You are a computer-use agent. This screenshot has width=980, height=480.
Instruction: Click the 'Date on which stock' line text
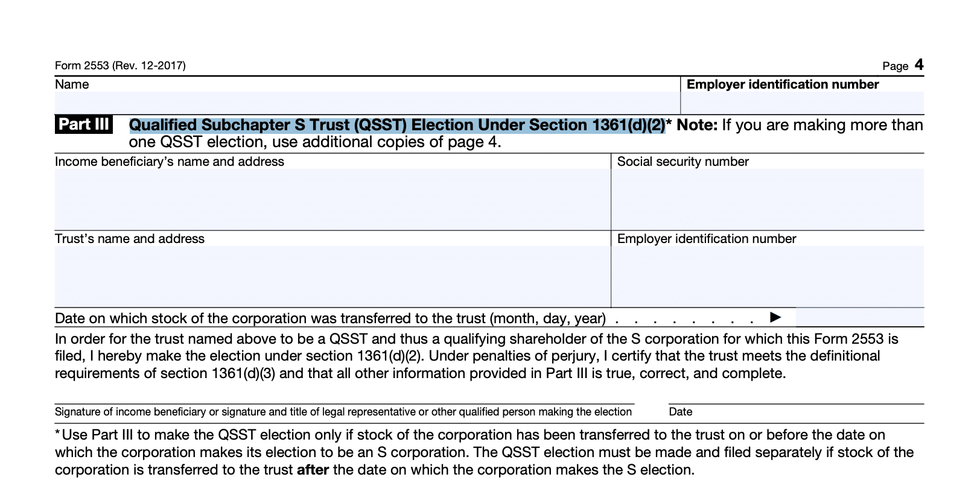coord(330,318)
